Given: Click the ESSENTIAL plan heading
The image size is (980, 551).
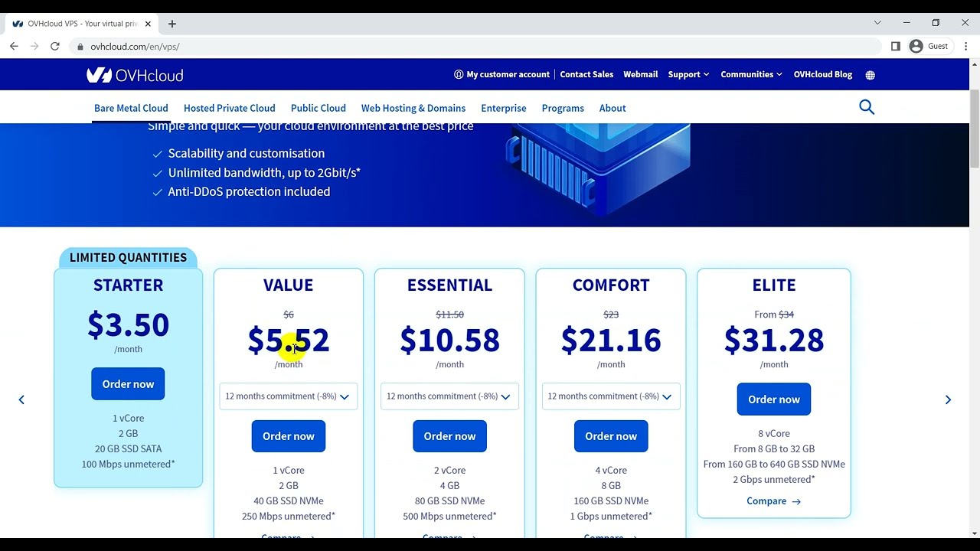Looking at the screenshot, I should pos(449,285).
